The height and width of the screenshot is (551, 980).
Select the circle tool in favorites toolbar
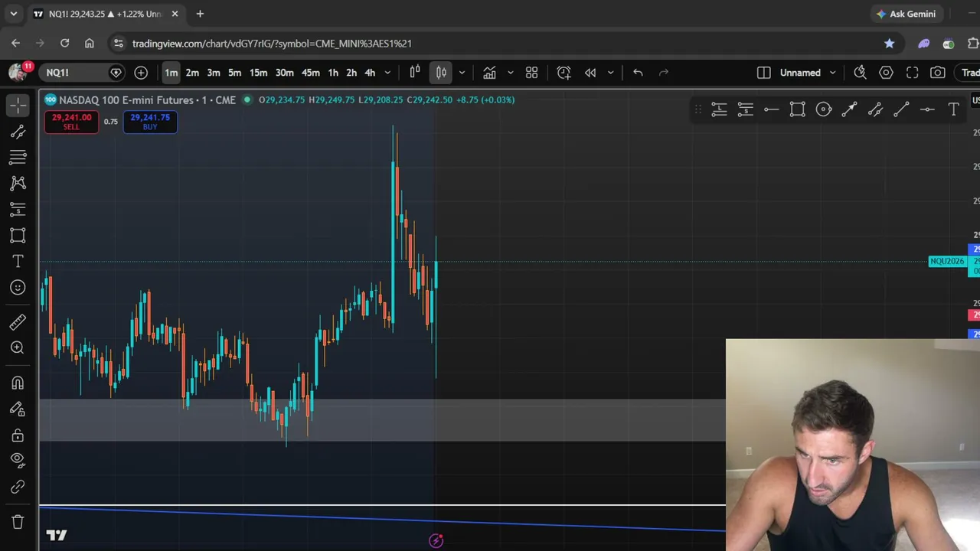click(x=823, y=110)
